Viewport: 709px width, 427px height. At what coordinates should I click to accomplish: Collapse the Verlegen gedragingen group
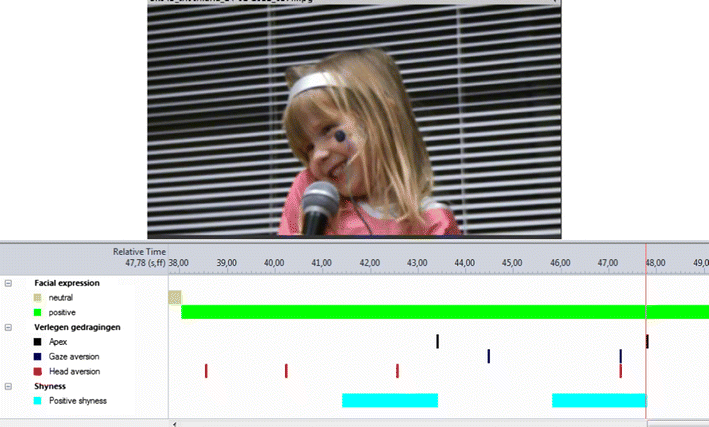click(x=8, y=327)
